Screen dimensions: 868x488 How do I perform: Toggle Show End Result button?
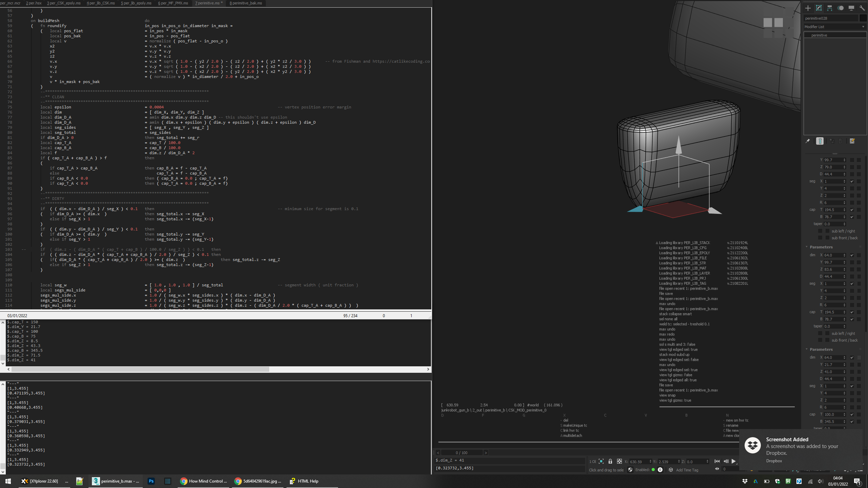820,141
